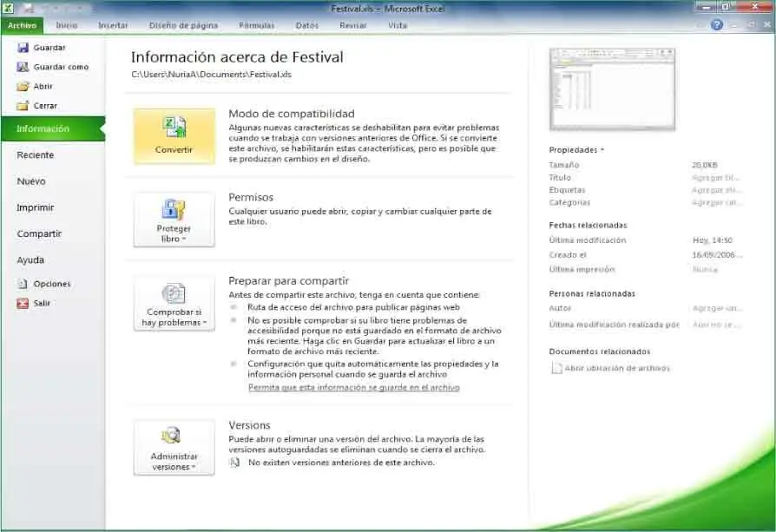Click the Personas relacionadas heading

pyautogui.click(x=592, y=293)
